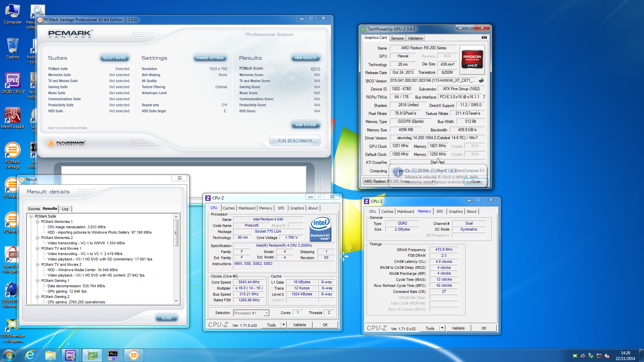
Task: Launch the CINEBENCH Windows desktop shortcut
Action: click(x=10, y=295)
